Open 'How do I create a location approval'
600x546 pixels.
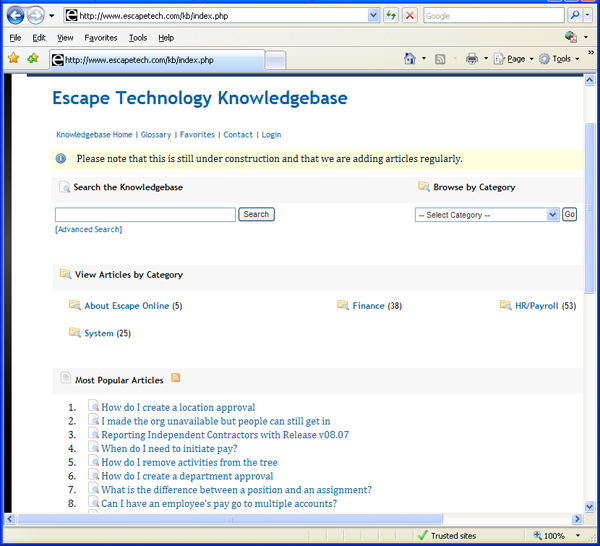point(178,407)
